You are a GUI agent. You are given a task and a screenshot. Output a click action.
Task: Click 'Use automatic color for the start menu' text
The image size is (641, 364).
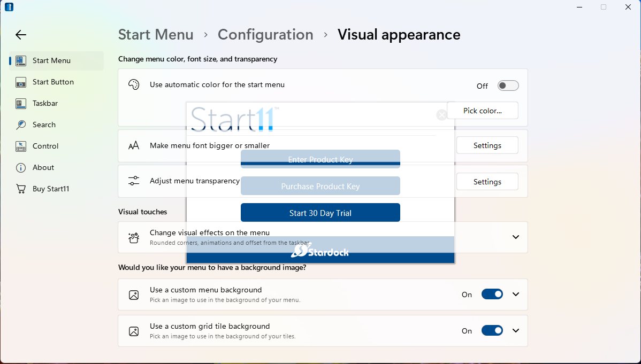(x=217, y=84)
